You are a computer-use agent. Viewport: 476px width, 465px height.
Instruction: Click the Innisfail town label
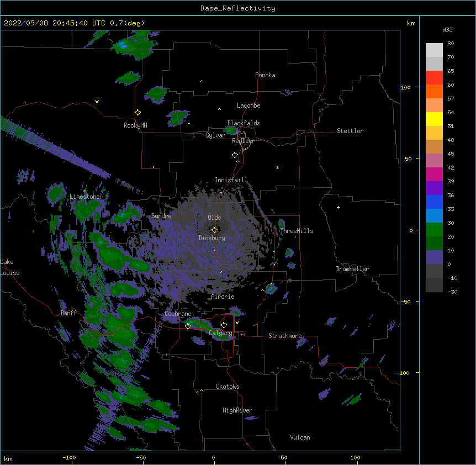tap(229, 180)
